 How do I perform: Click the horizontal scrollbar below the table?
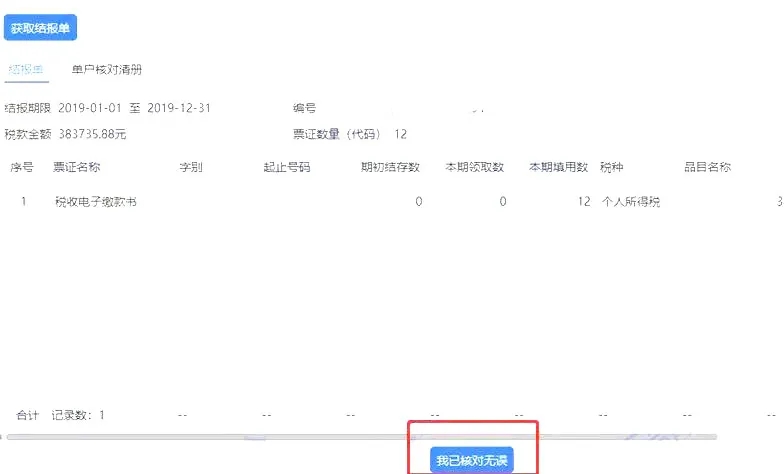[x=360, y=437]
